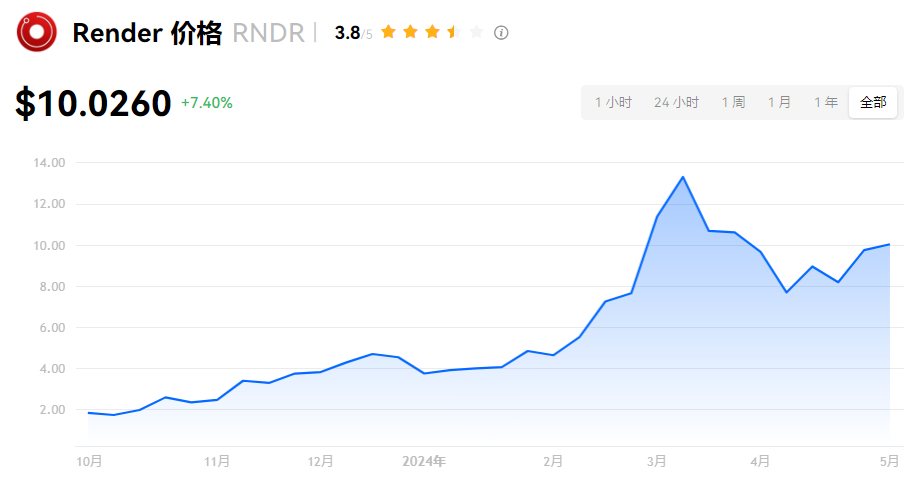Click the red Render logo icon

(37, 32)
